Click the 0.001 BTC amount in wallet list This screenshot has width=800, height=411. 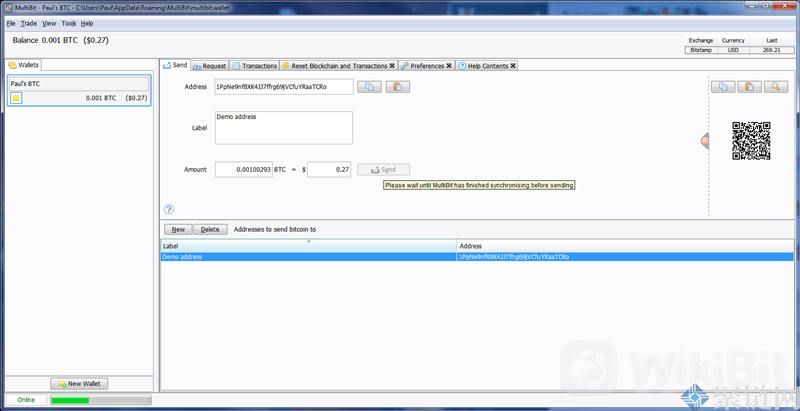point(101,98)
